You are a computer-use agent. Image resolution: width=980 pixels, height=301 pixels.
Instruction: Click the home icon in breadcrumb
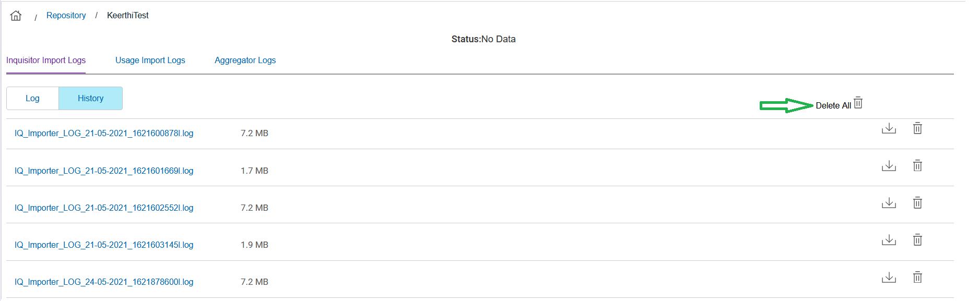[x=16, y=16]
